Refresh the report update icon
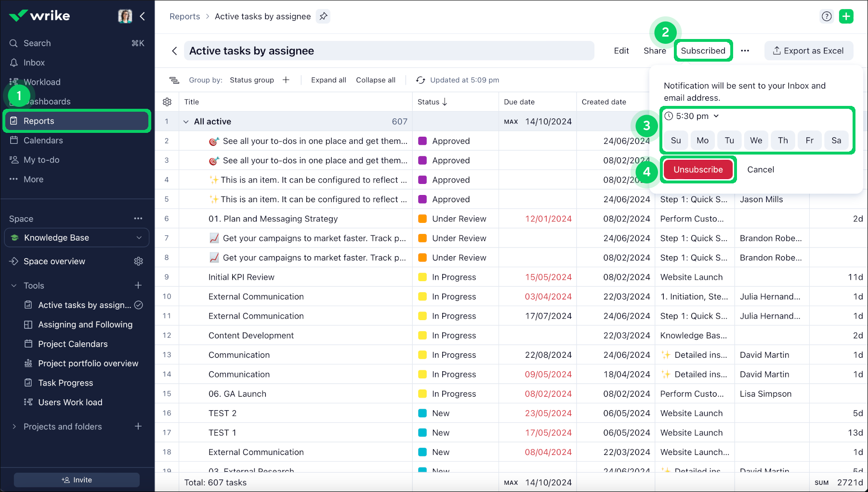The height and width of the screenshot is (492, 868). click(x=421, y=80)
